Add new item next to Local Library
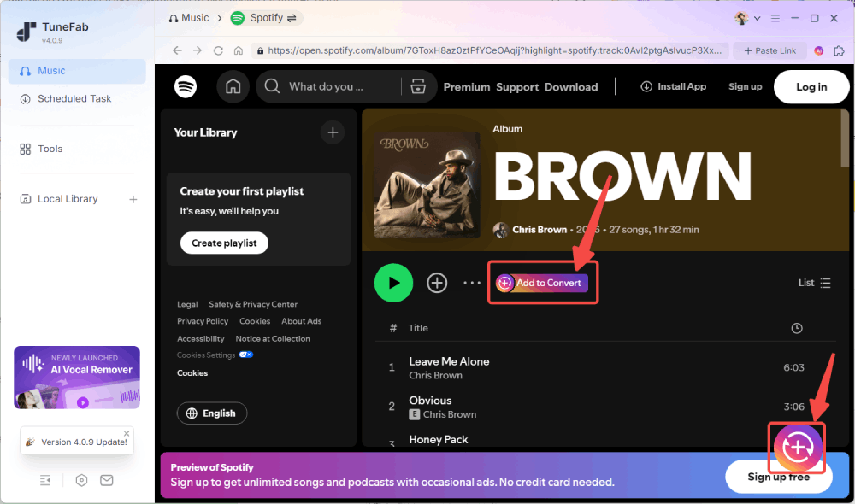Image resolution: width=855 pixels, height=504 pixels. point(133,199)
